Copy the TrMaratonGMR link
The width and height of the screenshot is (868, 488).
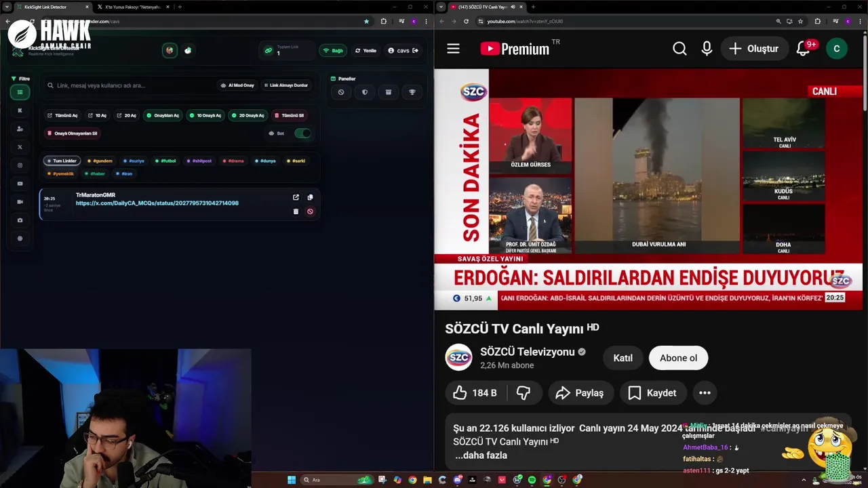click(x=310, y=197)
